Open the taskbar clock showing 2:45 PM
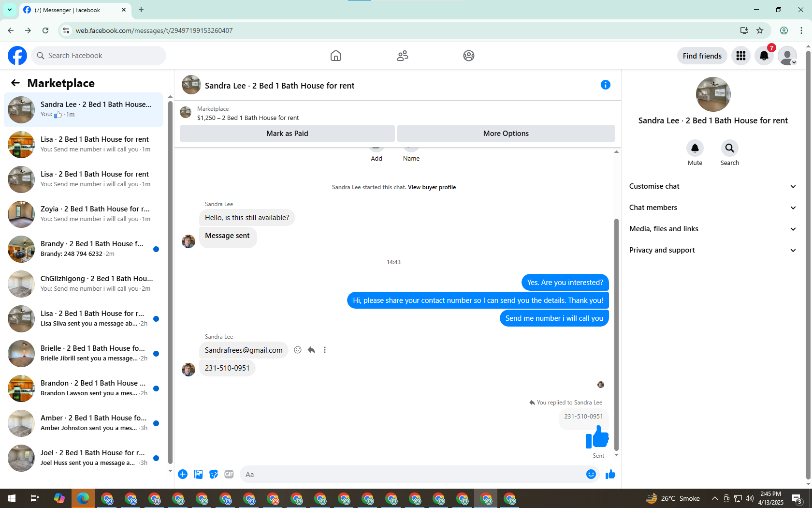The image size is (812, 508). click(770, 498)
